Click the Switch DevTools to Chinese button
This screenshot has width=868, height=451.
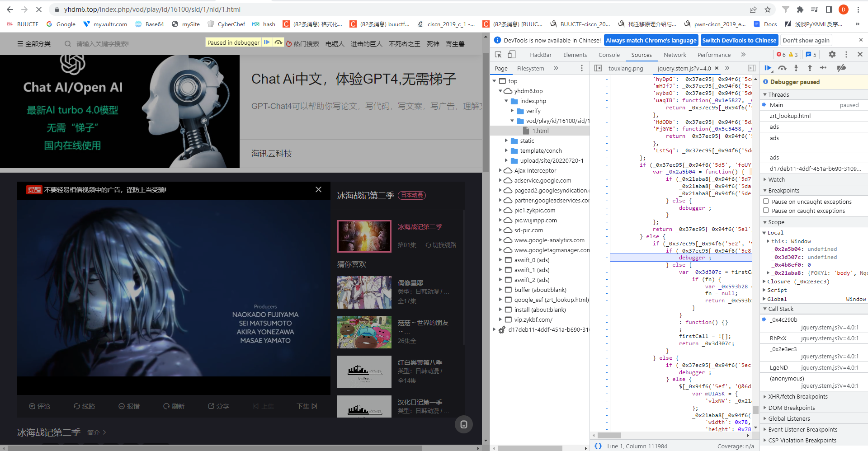tap(739, 40)
